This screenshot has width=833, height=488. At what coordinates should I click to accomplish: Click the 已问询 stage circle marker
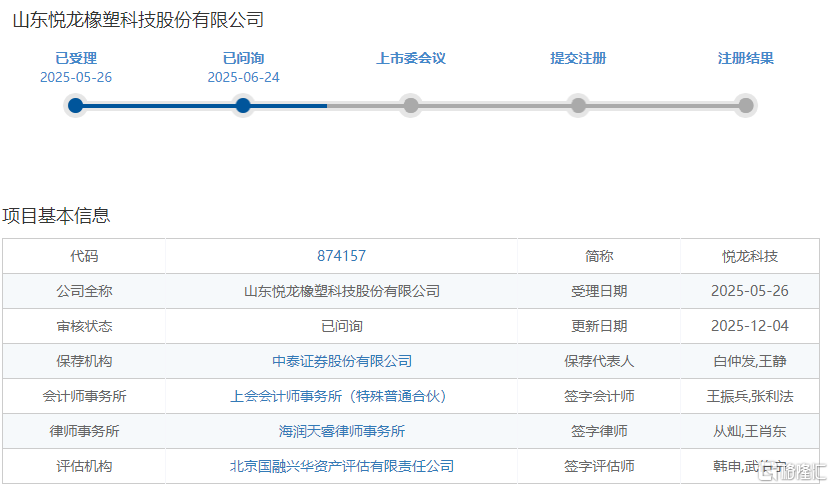[x=243, y=105]
